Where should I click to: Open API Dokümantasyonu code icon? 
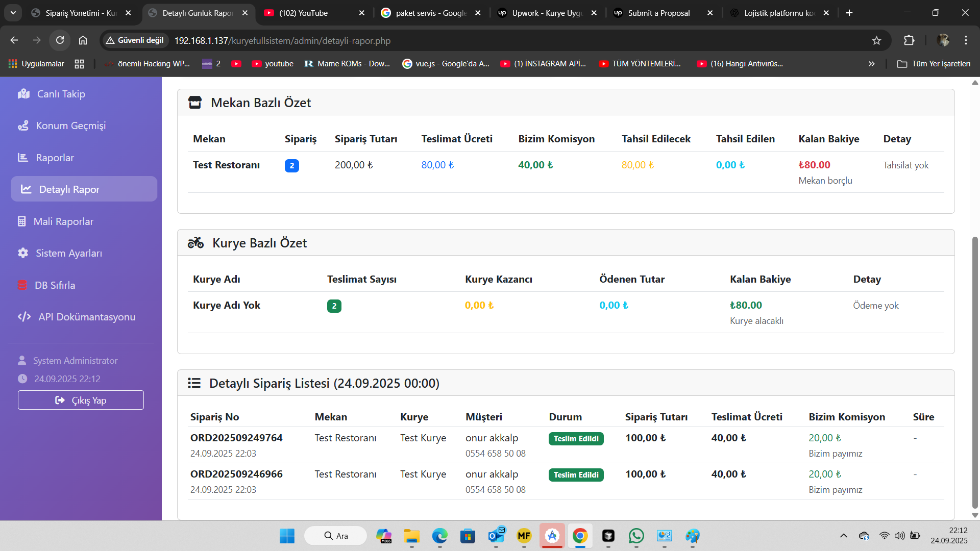[24, 317]
